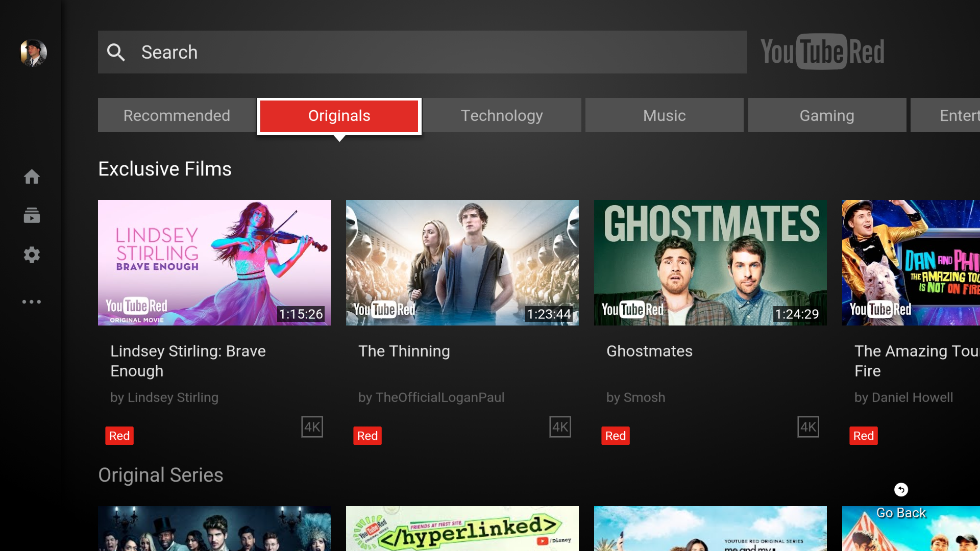This screenshot has width=980, height=551.
Task: Open The Thinning by Logan Paul
Action: coord(462,262)
